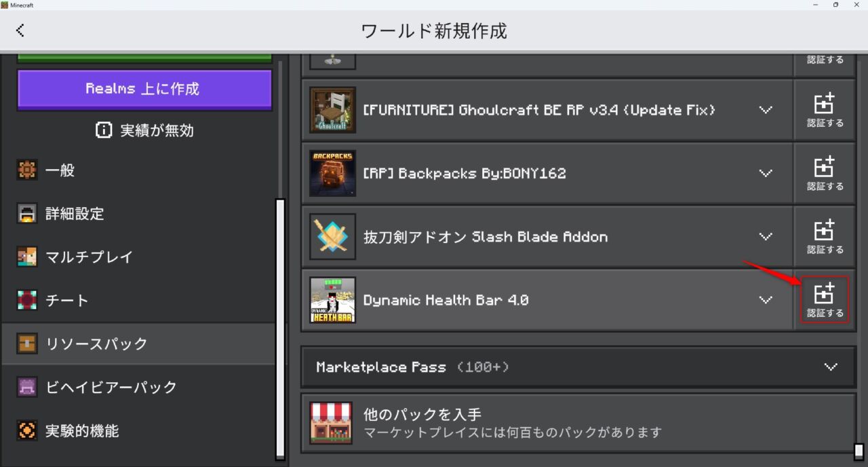Click the pack list scrollbar thumb
The width and height of the screenshot is (868, 467).
pos(859,451)
